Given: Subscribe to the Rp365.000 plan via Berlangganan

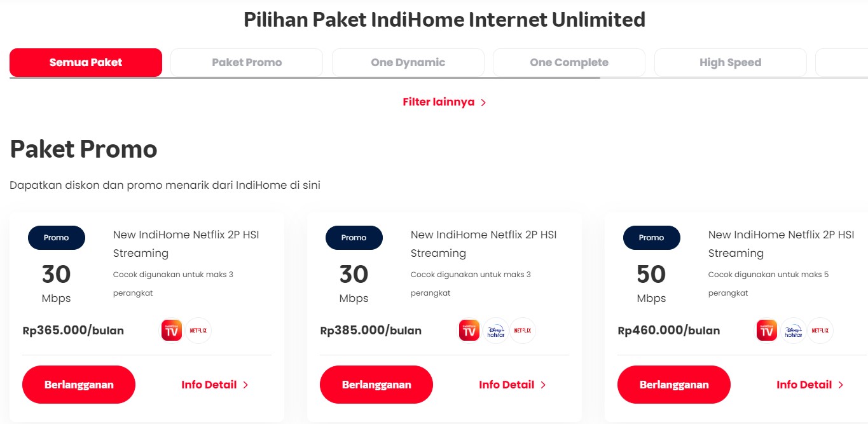Looking at the screenshot, I should 79,384.
